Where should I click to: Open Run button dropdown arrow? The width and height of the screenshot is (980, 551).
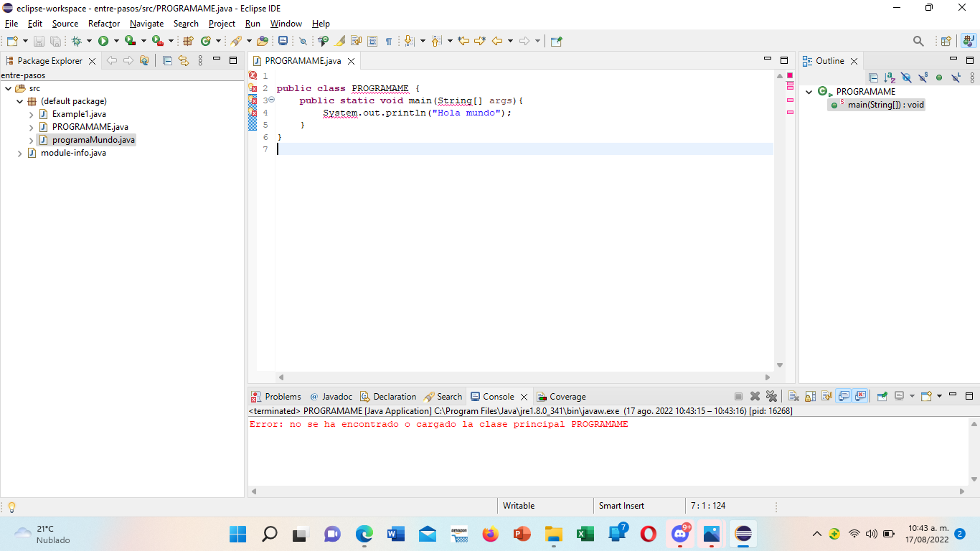(x=116, y=41)
